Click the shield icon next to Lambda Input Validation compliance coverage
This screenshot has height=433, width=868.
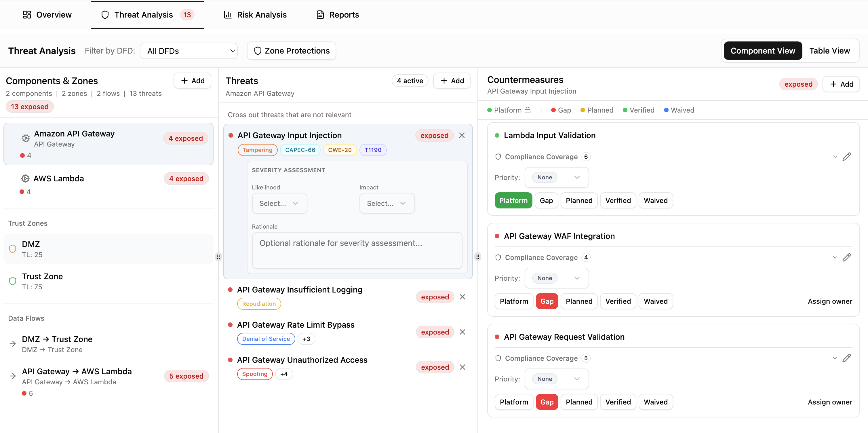tap(498, 156)
